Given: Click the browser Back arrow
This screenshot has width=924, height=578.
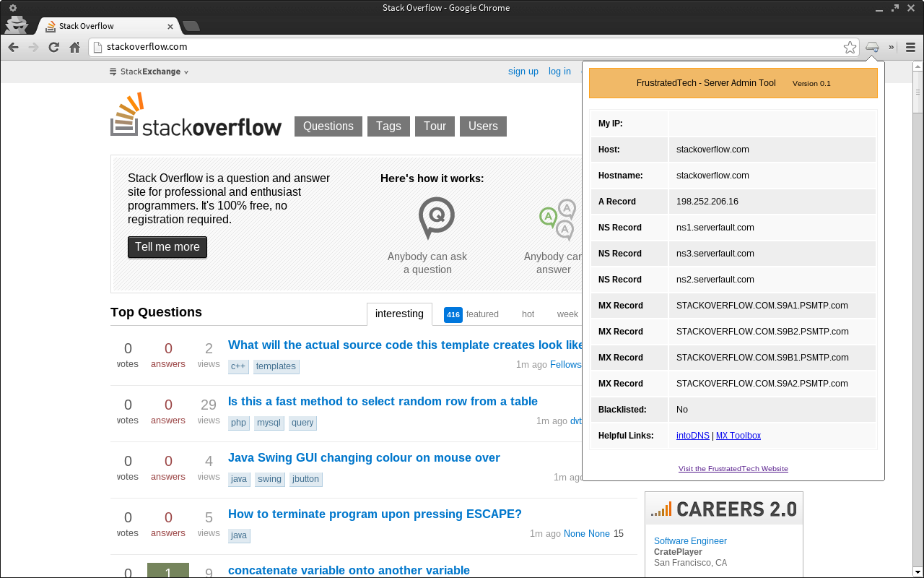Looking at the screenshot, I should point(13,47).
